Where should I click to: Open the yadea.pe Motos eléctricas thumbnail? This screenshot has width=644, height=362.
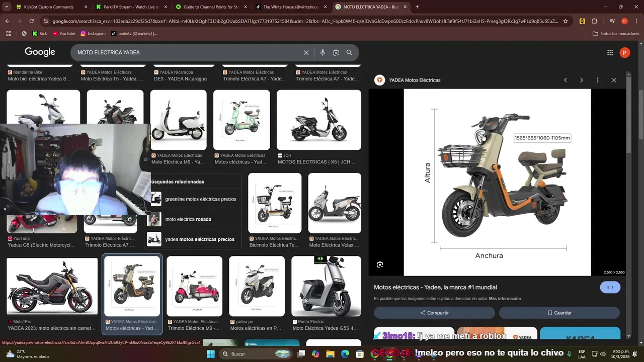tap(257, 287)
